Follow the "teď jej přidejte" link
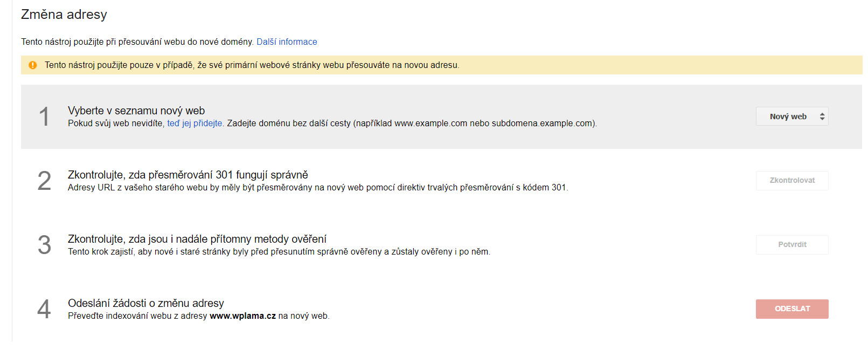 tap(195, 124)
